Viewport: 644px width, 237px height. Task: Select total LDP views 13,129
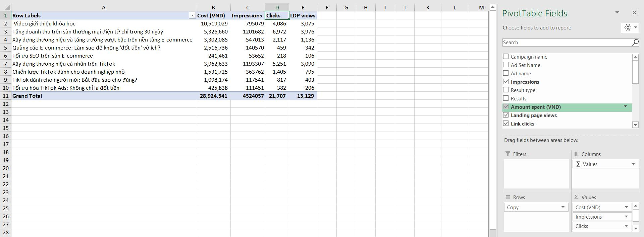point(303,96)
